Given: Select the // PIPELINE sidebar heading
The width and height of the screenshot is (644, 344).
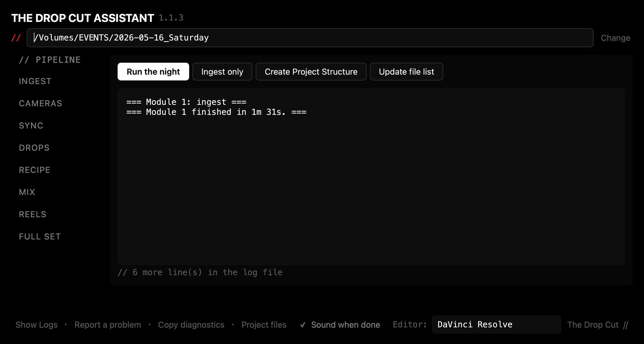Looking at the screenshot, I should [x=50, y=60].
